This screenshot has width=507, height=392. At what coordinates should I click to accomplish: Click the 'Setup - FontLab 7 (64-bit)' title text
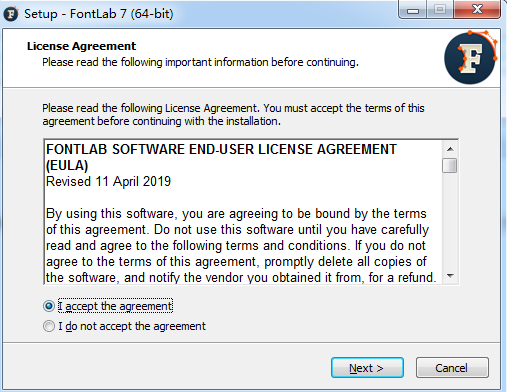pos(99,14)
